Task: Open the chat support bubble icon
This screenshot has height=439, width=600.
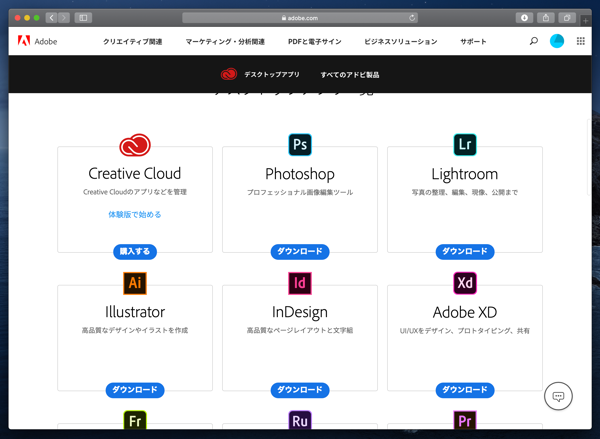Action: coord(558,396)
